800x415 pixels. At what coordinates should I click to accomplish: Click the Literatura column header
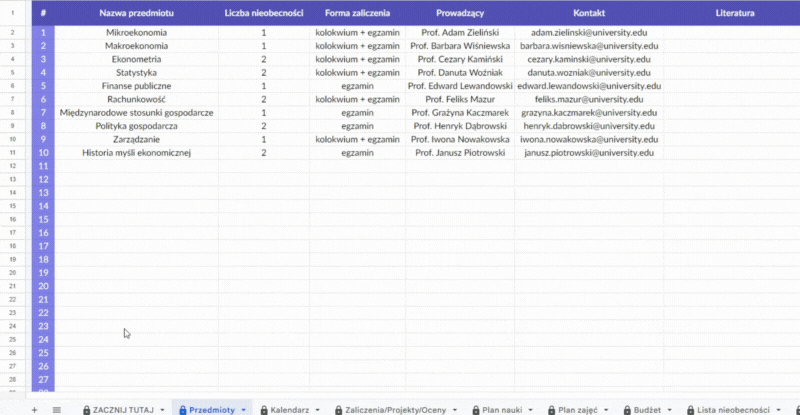tap(735, 13)
